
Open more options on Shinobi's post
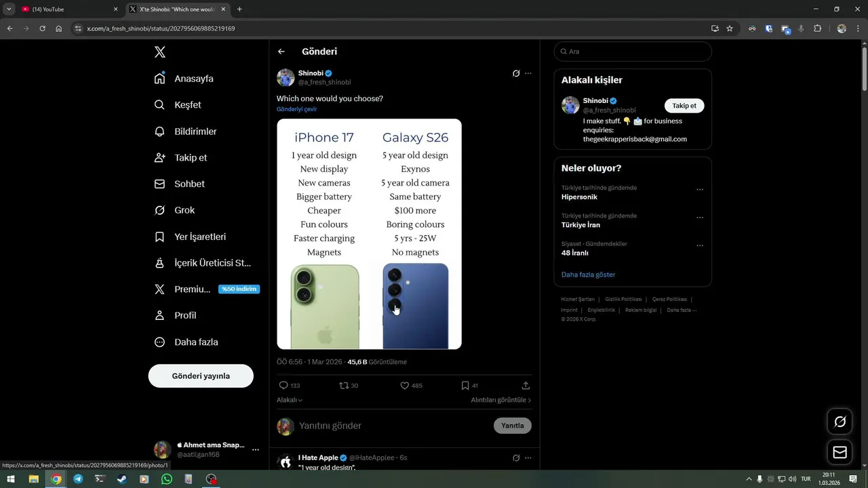point(528,73)
